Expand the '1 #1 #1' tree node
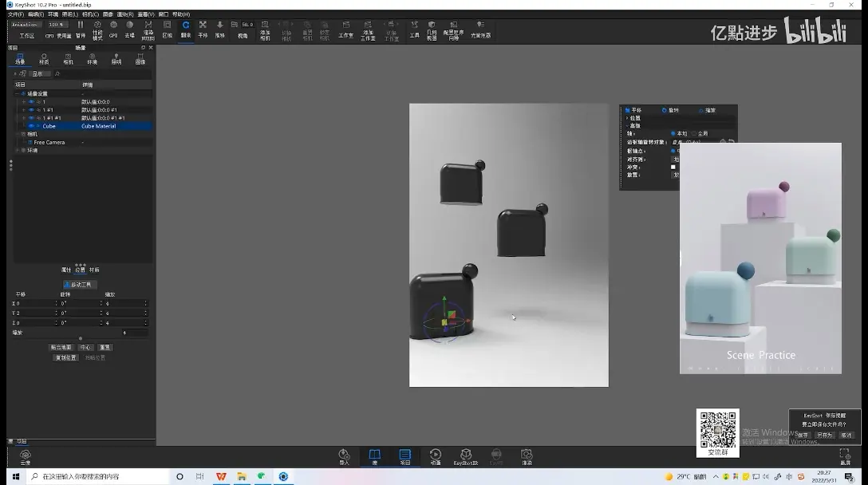This screenshot has height=485, width=868. pos(24,118)
